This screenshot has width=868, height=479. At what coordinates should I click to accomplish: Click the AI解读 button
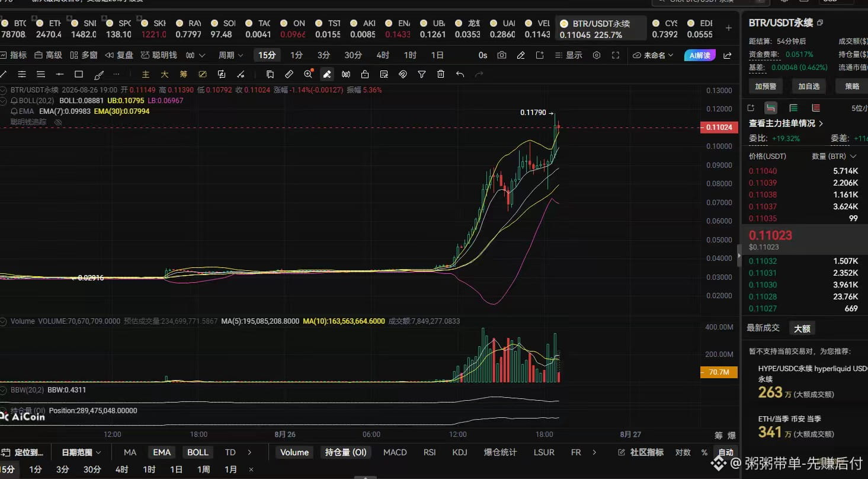coord(700,55)
